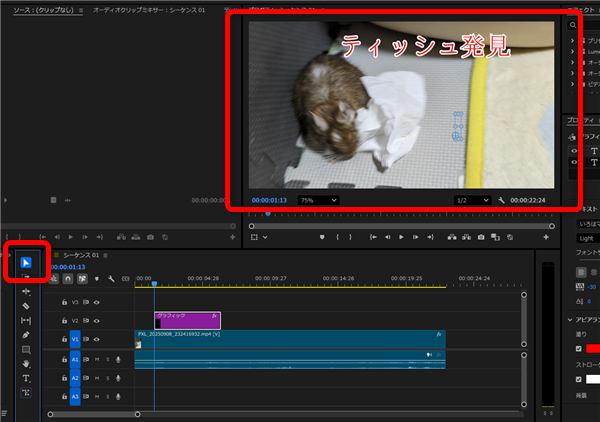Select the Ripple Edit tool

coord(27,292)
